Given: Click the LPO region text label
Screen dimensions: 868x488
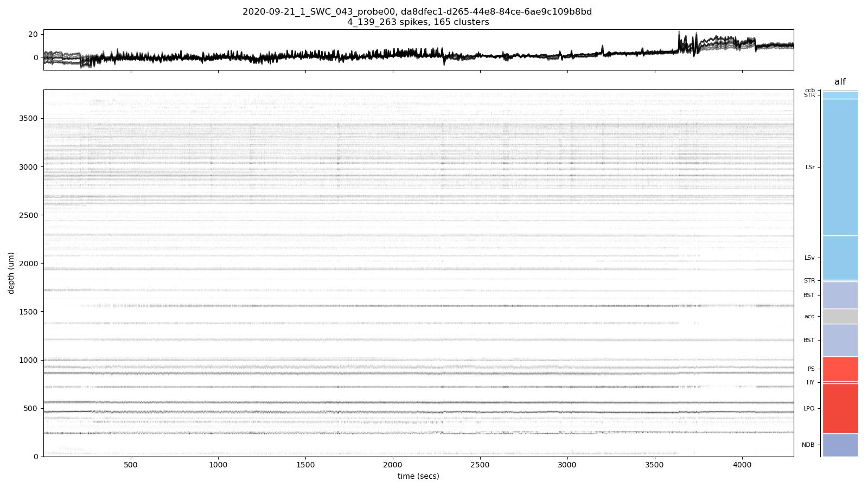Looking at the screenshot, I should (809, 408).
